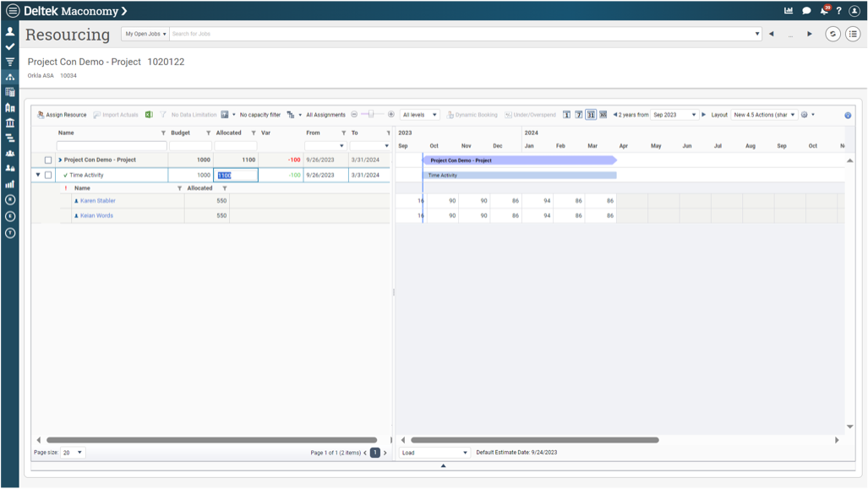Open notifications bell in header
Image resolution: width=868 pixels, height=489 pixels.
click(x=824, y=11)
